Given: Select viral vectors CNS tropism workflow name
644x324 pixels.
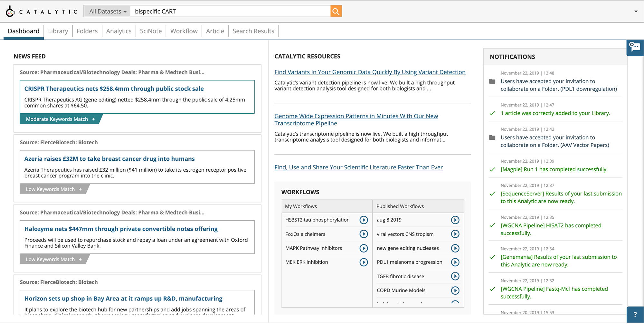Looking at the screenshot, I should coord(405,234).
